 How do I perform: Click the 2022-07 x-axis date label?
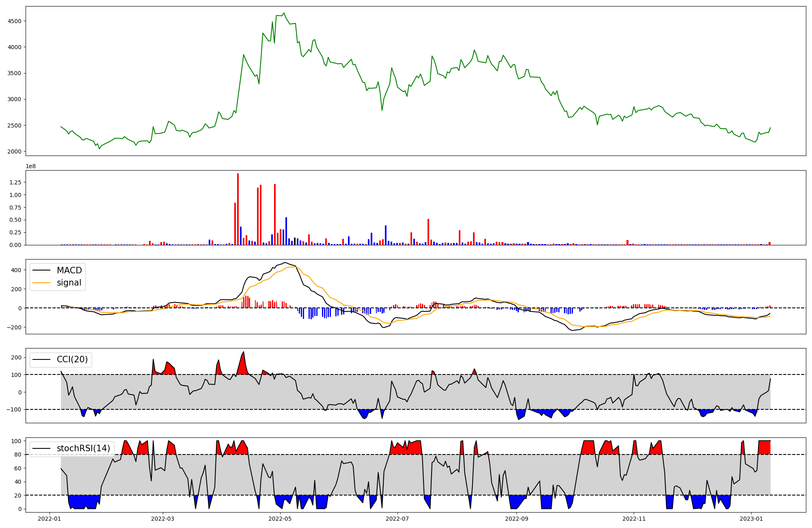pyautogui.click(x=397, y=519)
